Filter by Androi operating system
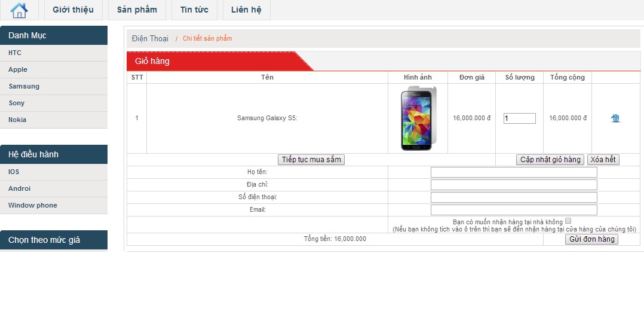The height and width of the screenshot is (323, 644). [54, 189]
